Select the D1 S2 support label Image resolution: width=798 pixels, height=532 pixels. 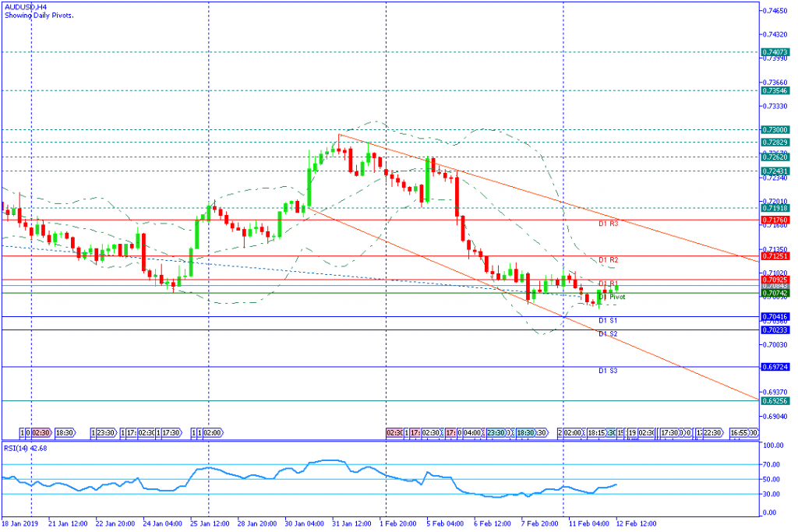(x=608, y=334)
